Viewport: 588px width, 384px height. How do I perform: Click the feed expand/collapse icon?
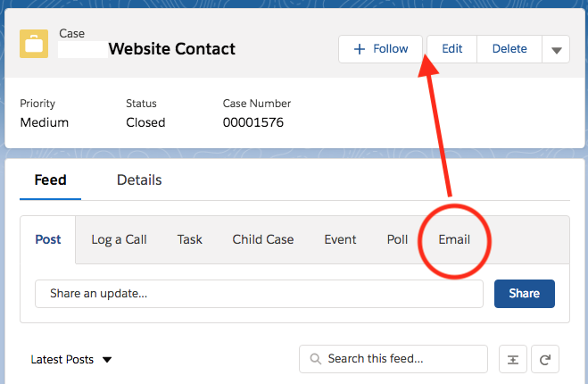[x=512, y=359]
